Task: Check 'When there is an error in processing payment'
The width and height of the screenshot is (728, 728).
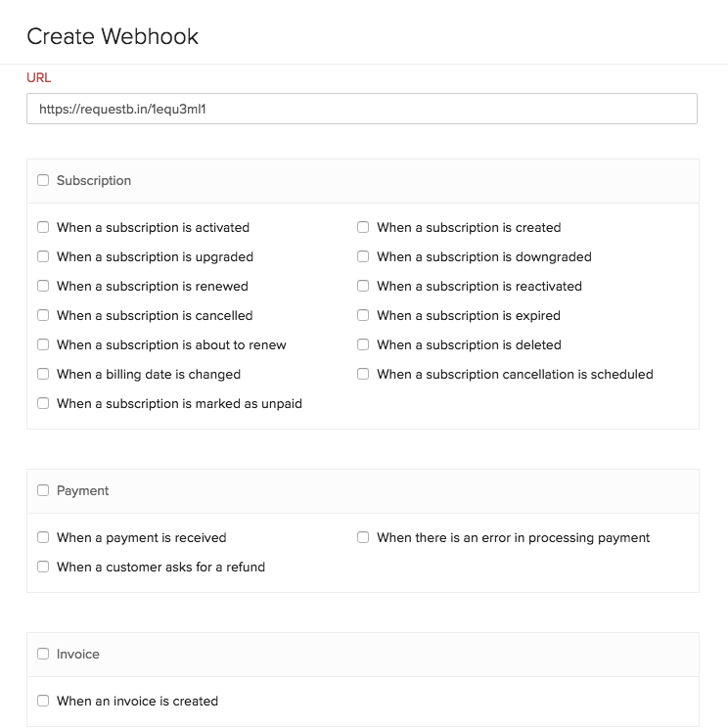Action: pyautogui.click(x=363, y=537)
